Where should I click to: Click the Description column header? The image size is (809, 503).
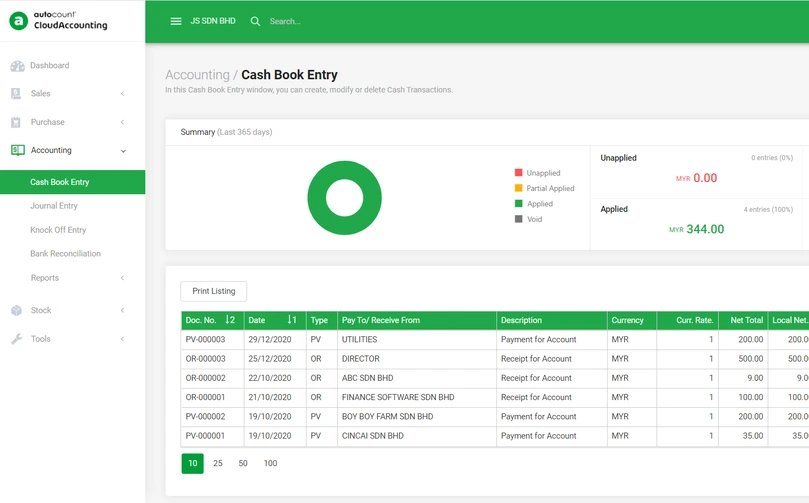(x=552, y=320)
